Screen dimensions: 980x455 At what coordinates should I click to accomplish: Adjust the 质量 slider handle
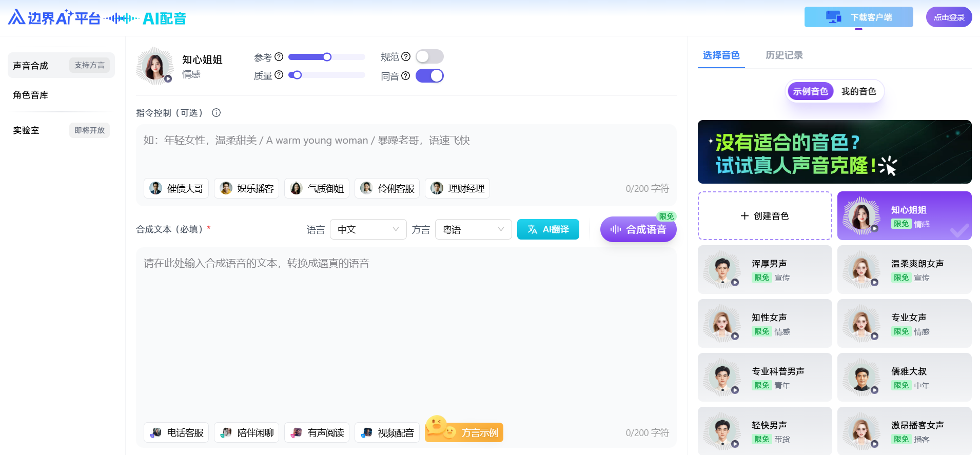point(297,75)
